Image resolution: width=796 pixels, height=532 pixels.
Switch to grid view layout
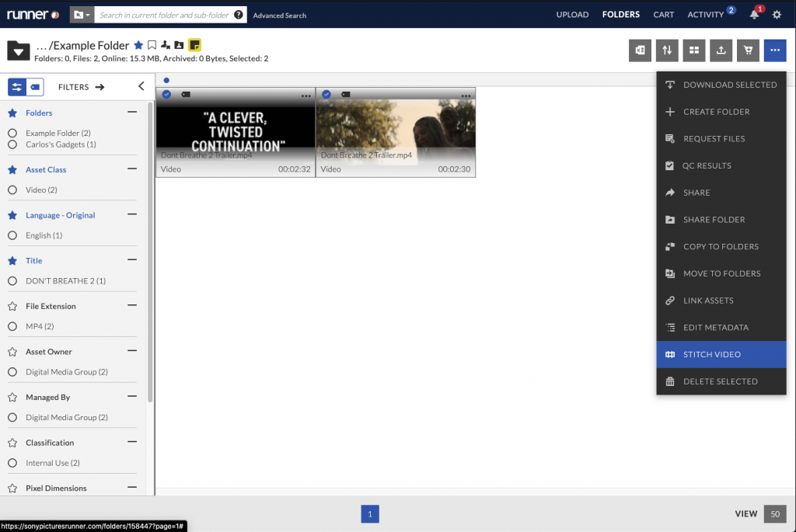694,50
